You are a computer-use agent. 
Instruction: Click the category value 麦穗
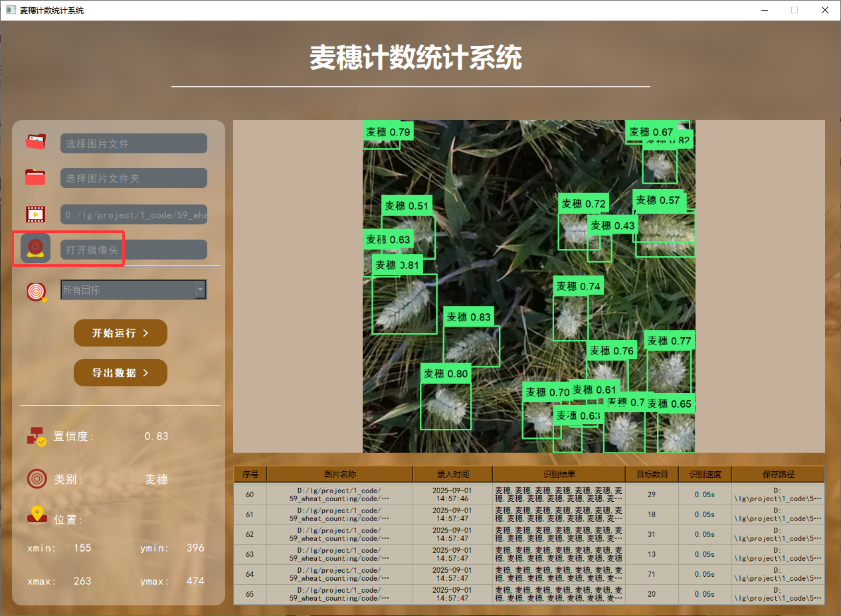[x=157, y=479]
